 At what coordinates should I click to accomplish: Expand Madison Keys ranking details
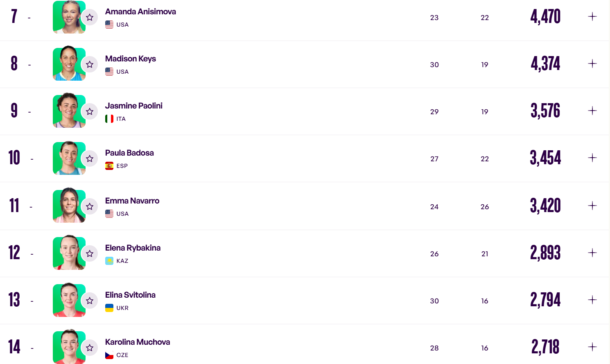pyautogui.click(x=592, y=63)
